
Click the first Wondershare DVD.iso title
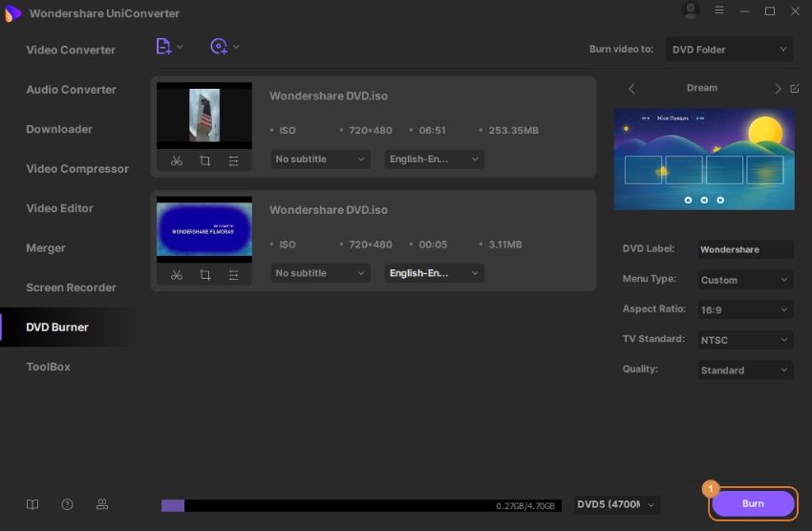click(329, 96)
